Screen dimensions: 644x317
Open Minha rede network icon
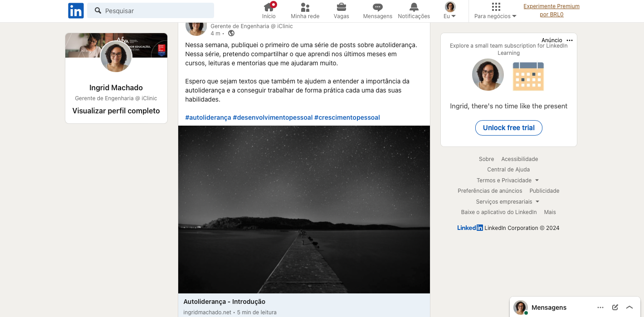click(305, 7)
